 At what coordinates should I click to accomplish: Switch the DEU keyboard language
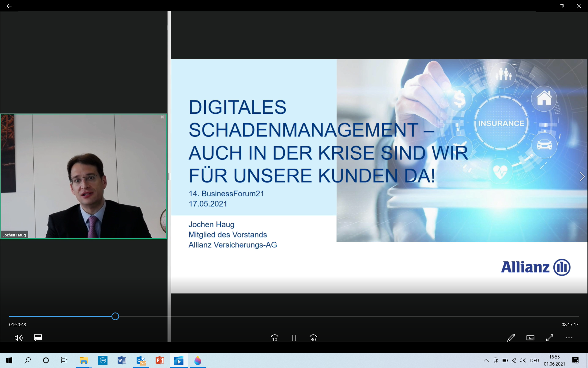tap(534, 360)
